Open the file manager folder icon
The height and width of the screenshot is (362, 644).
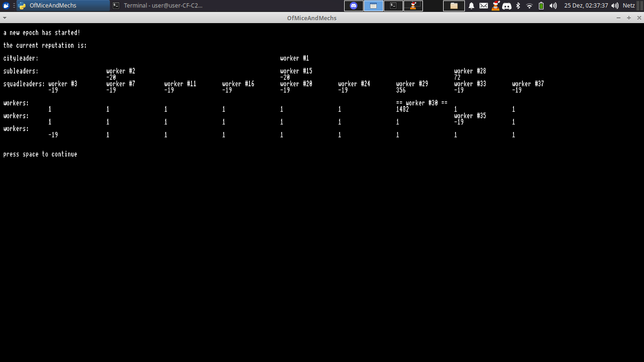[454, 6]
